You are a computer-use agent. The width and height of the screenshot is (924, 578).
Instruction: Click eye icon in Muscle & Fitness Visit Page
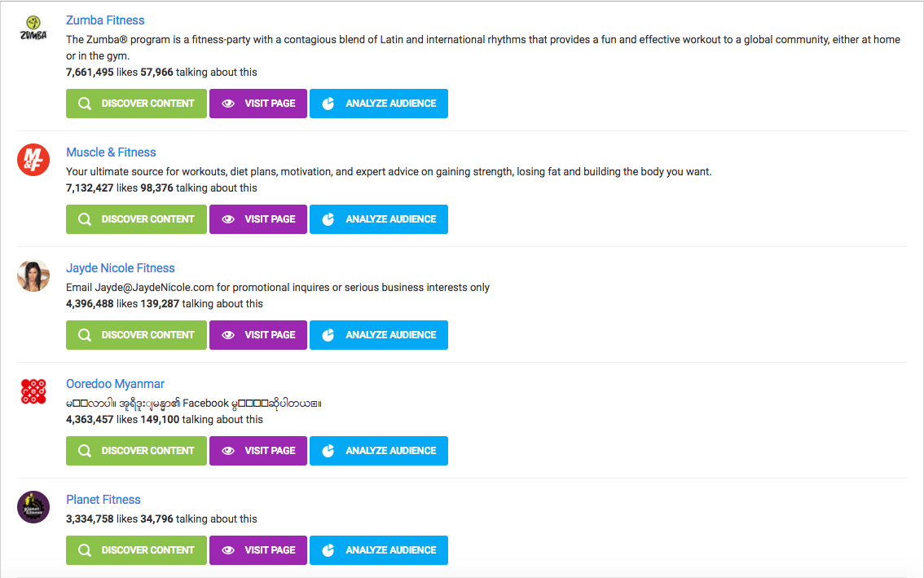(228, 218)
